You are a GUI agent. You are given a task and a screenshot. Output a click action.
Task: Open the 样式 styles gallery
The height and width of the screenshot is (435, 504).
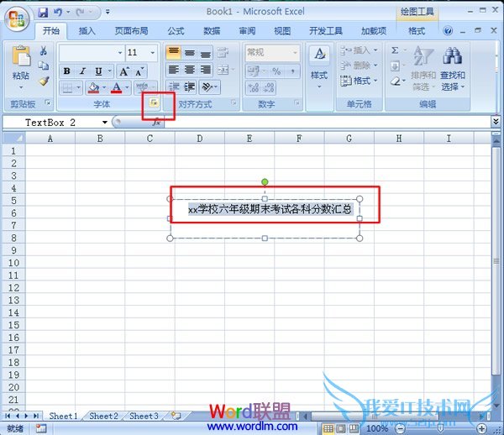click(319, 67)
